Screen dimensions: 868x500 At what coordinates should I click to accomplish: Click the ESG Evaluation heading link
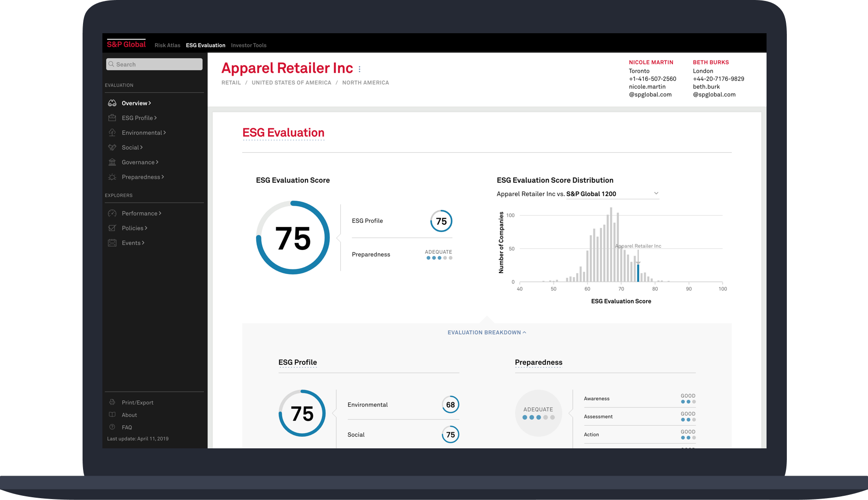click(x=284, y=133)
